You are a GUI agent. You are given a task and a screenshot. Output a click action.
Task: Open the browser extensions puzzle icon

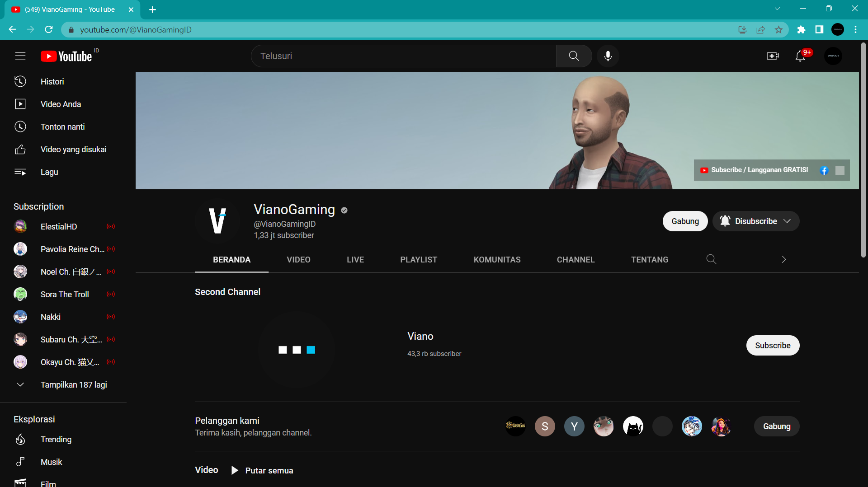pos(801,30)
